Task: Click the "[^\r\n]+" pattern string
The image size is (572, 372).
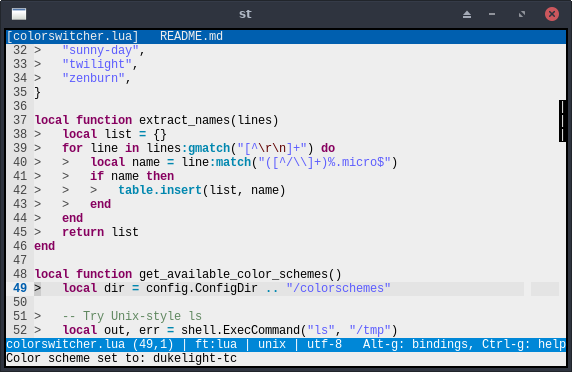Action: tap(272, 148)
